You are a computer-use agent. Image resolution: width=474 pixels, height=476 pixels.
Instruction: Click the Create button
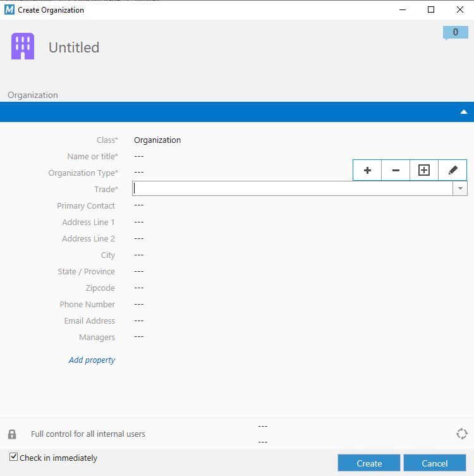point(369,463)
